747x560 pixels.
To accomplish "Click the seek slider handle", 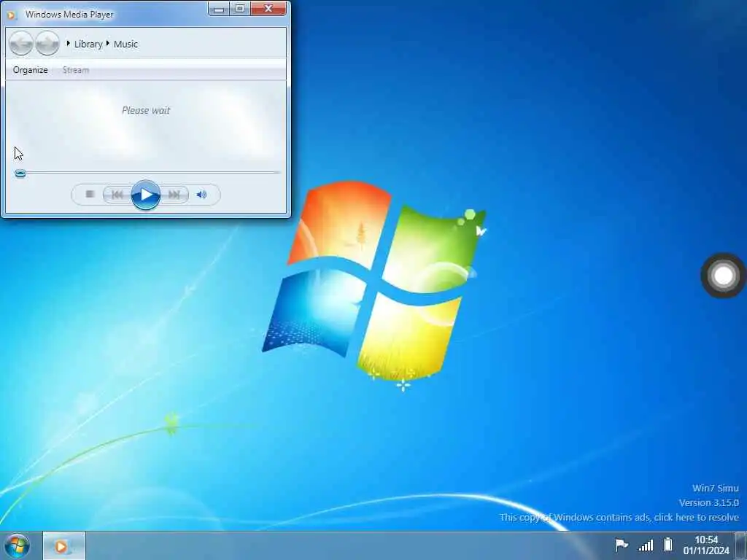I will 20,174.
